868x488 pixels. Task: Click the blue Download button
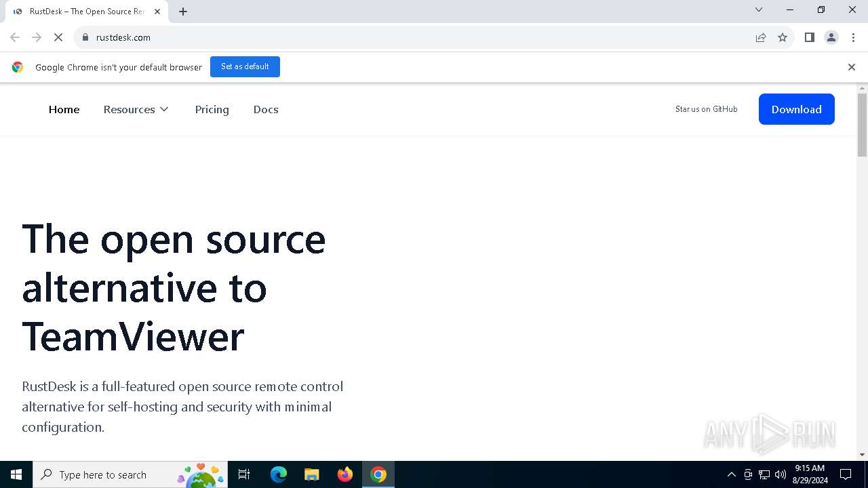pyautogui.click(x=796, y=109)
